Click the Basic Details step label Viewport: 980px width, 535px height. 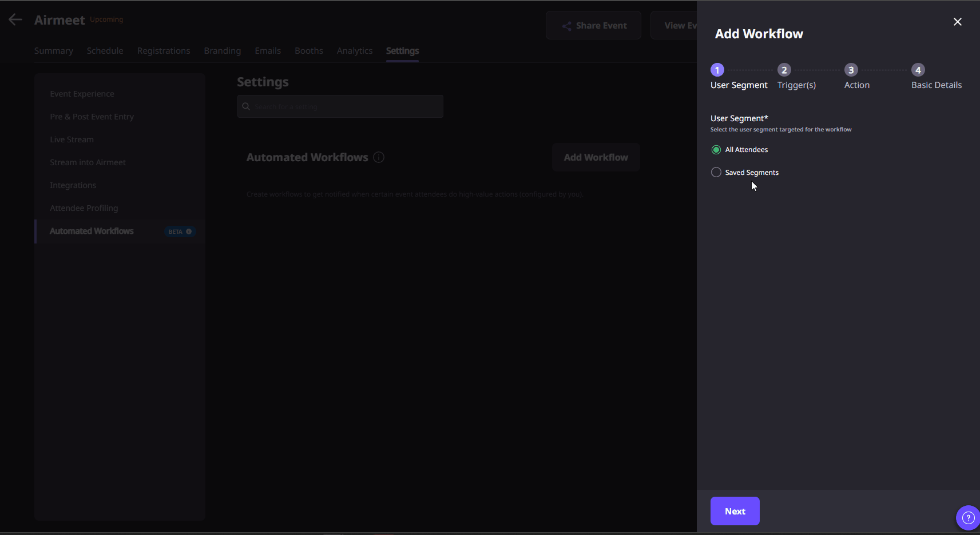(x=936, y=85)
